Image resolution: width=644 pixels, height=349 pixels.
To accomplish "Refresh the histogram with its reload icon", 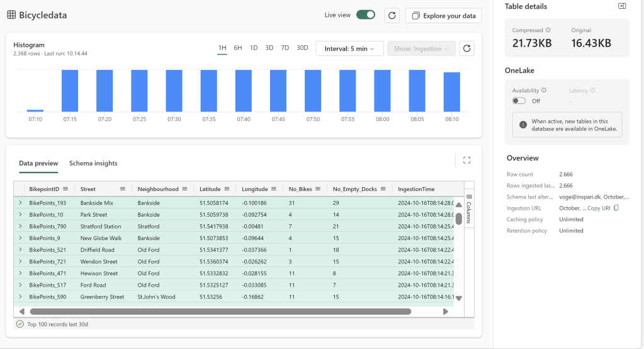I will 466,49.
